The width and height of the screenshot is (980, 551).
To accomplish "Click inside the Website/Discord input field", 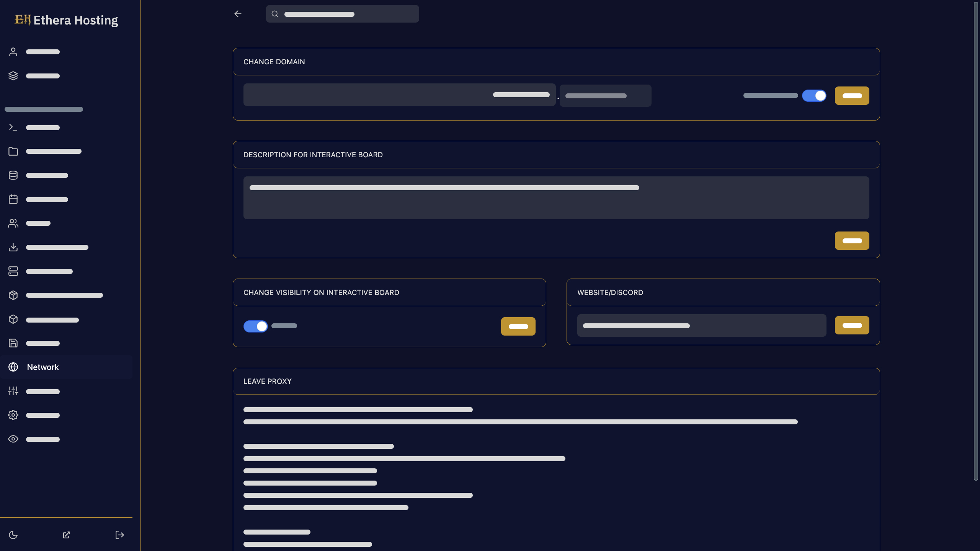I will pyautogui.click(x=701, y=325).
